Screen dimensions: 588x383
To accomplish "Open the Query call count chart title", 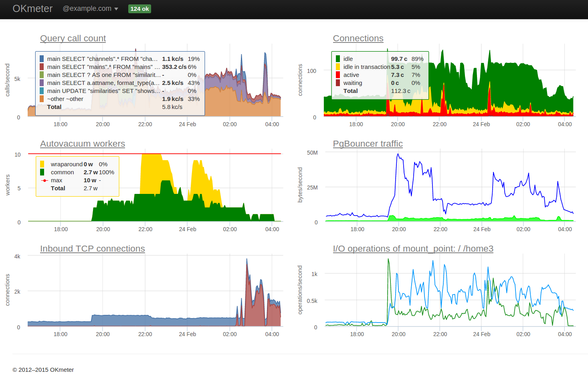I will click(73, 38).
